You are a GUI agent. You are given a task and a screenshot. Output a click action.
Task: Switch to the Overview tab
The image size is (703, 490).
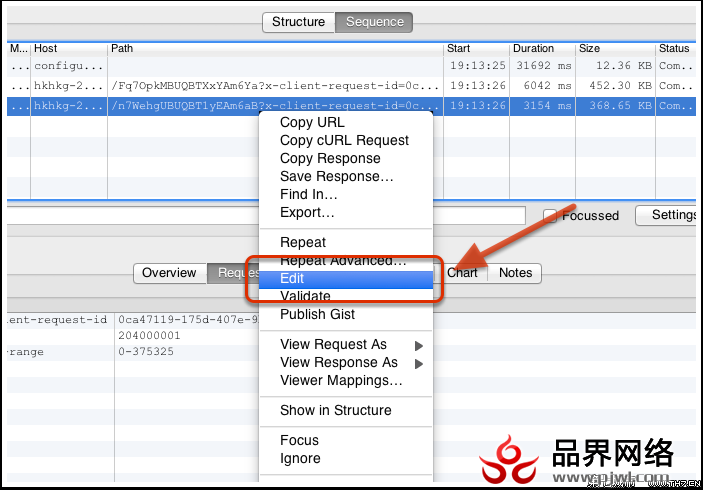(x=169, y=273)
